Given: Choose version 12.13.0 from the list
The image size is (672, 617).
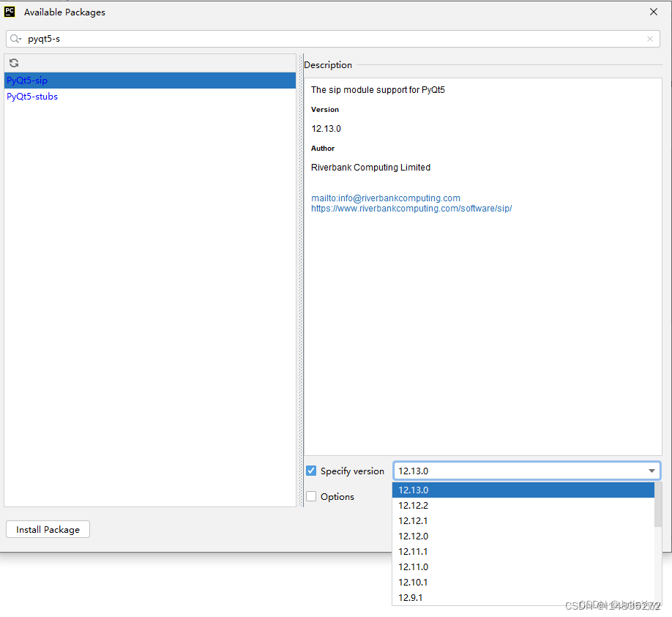Looking at the screenshot, I should tap(523, 490).
